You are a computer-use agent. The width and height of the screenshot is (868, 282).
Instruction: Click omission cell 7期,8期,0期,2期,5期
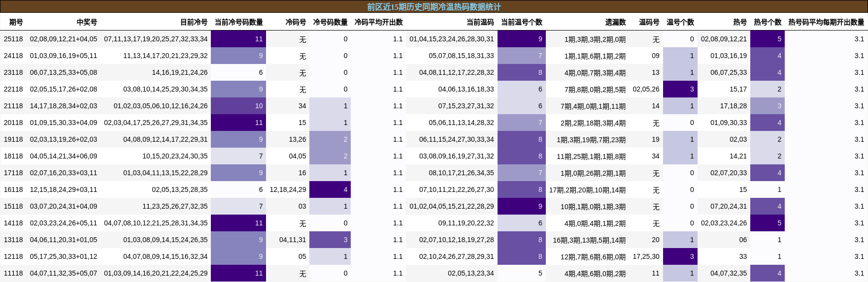point(595,89)
